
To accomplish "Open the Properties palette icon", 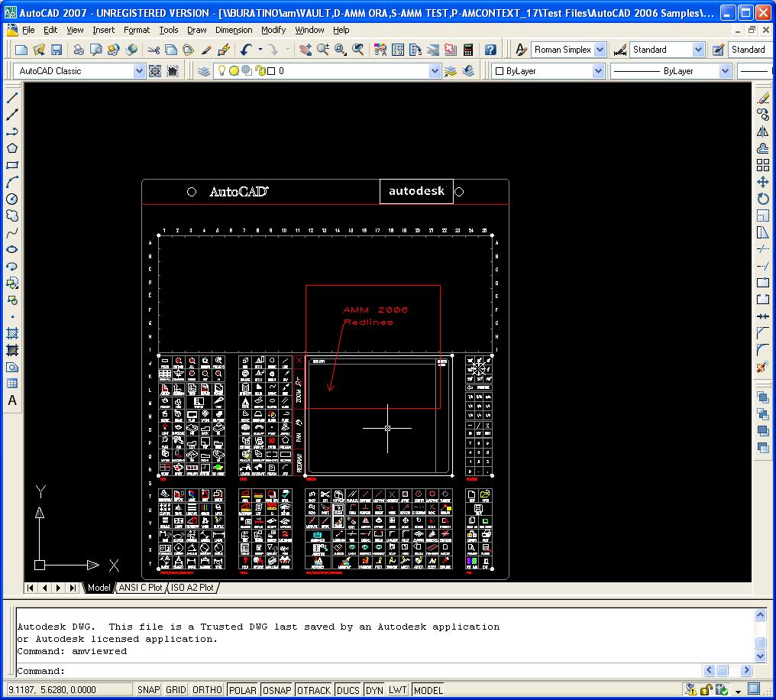I will coord(380,50).
